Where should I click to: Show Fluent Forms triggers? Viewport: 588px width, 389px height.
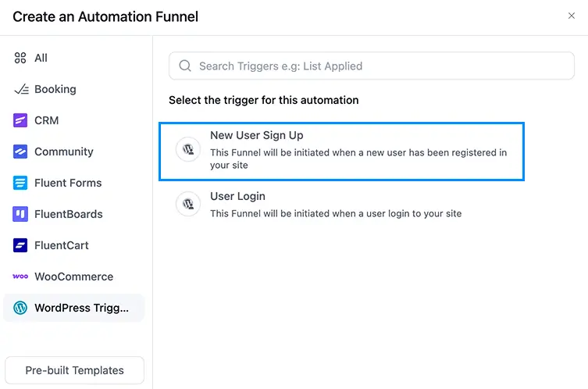tap(74, 183)
